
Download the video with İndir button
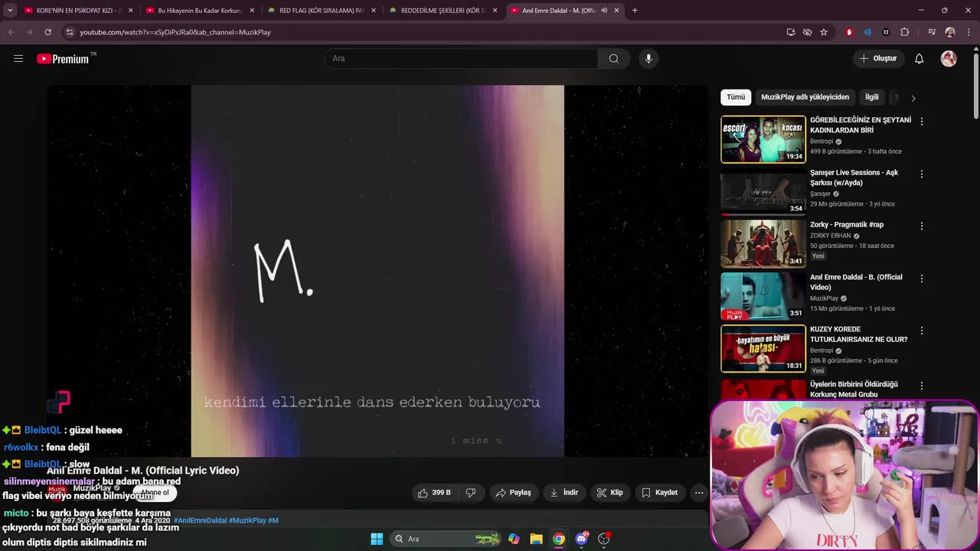click(x=564, y=493)
